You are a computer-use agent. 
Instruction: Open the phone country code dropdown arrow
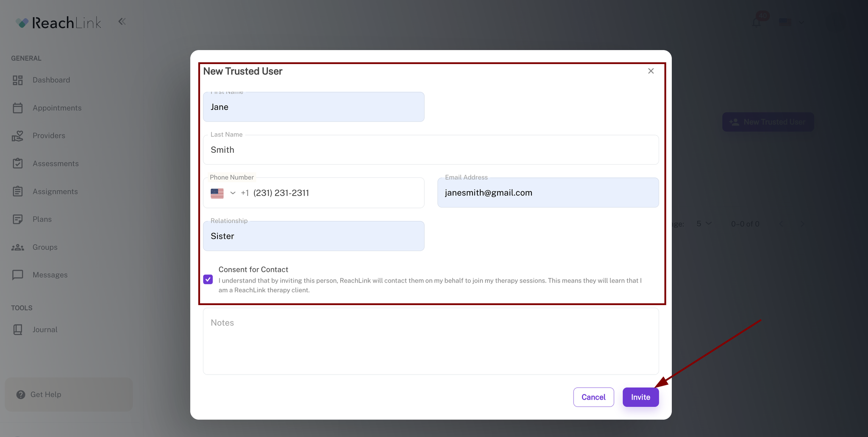tap(233, 193)
